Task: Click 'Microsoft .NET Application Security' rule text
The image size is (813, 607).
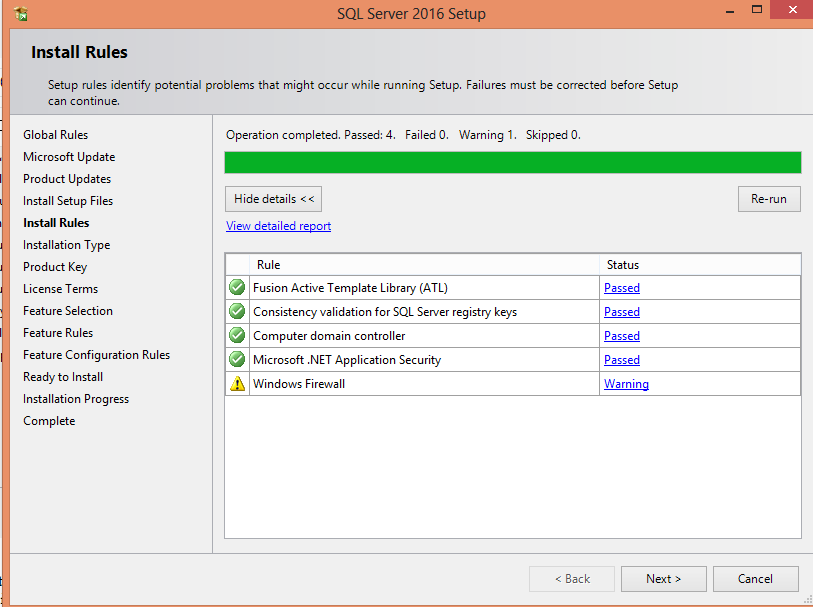Action: pyautogui.click(x=347, y=360)
